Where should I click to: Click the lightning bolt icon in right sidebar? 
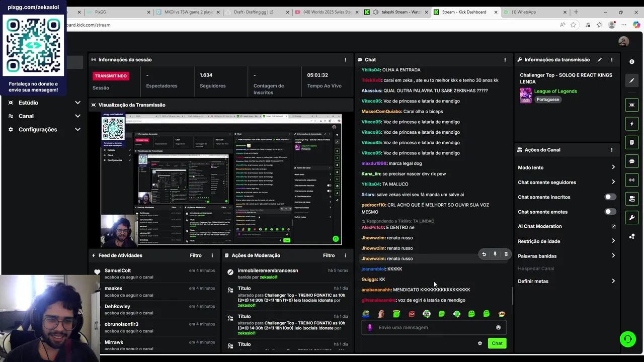pyautogui.click(x=632, y=124)
